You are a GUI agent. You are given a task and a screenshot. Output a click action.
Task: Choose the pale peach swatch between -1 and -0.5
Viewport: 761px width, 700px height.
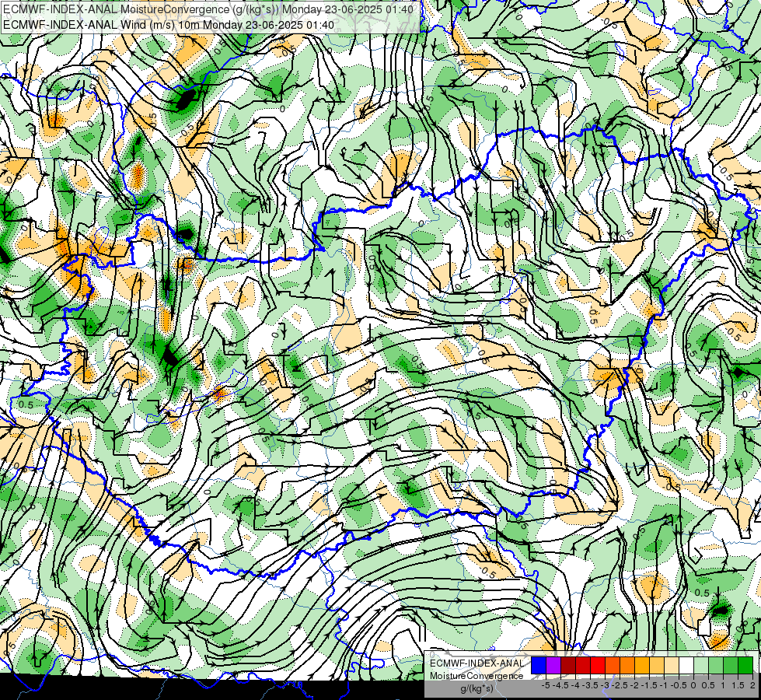[672, 666]
